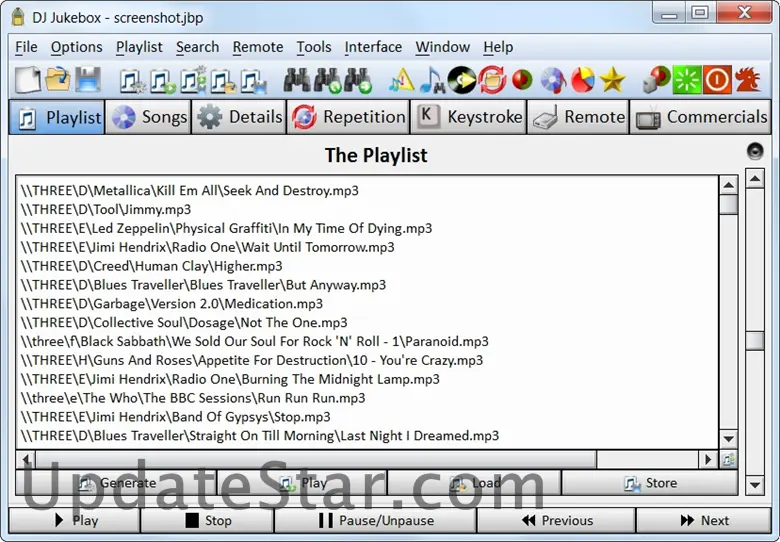Click the standalone red and green ball icon

coord(522,80)
